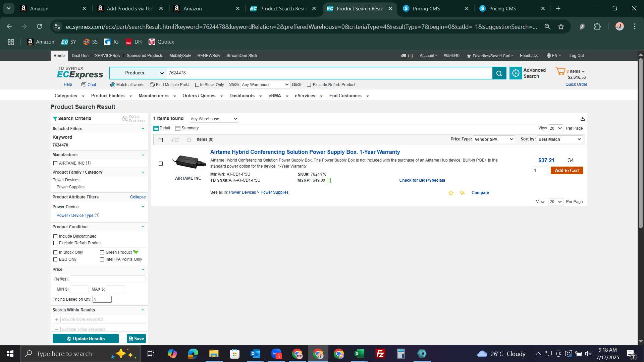Image resolution: width=644 pixels, height=362 pixels.
Task: Bookmark this page star icon
Action: (x=561, y=26)
